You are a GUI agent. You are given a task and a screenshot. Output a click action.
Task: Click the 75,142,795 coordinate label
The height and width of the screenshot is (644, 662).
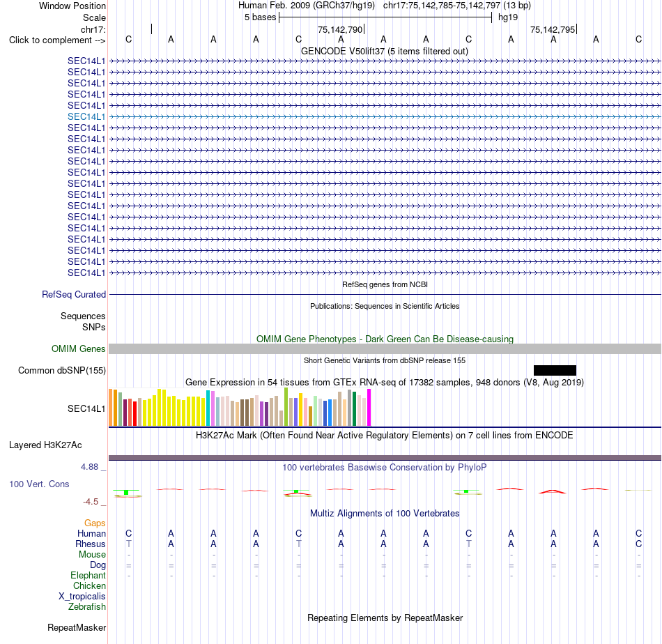point(553,29)
